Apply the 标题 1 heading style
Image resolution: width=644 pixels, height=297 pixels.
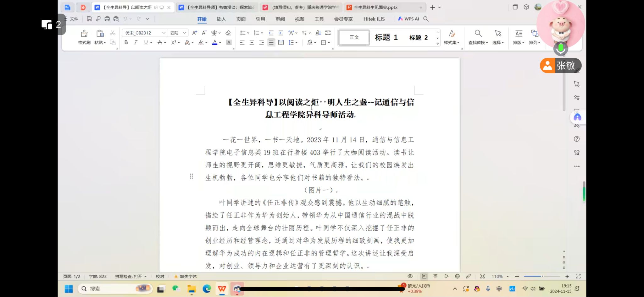coord(386,37)
